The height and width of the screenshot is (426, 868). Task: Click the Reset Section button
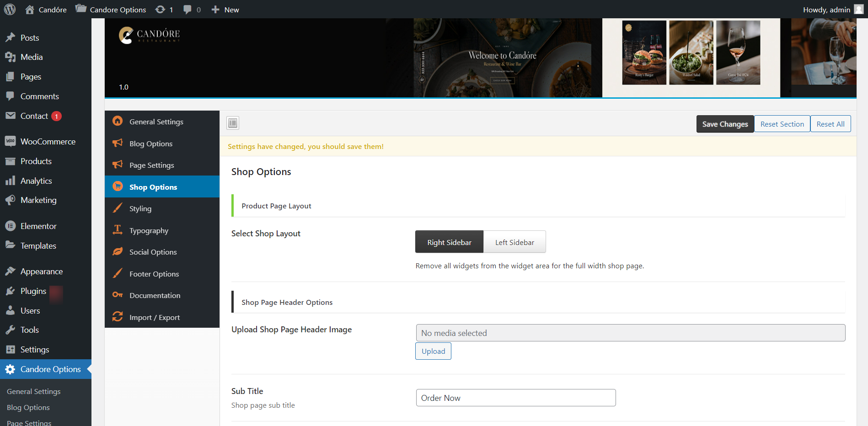coord(782,124)
